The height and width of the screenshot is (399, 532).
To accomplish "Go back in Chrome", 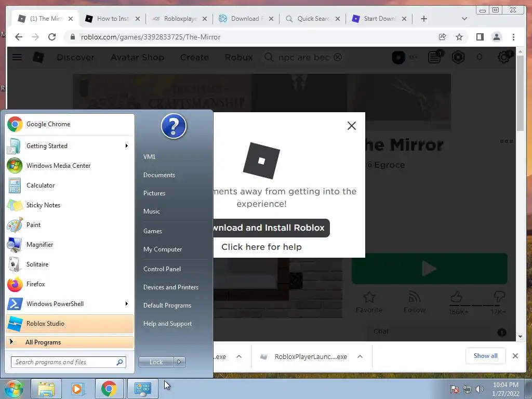I will [19, 37].
